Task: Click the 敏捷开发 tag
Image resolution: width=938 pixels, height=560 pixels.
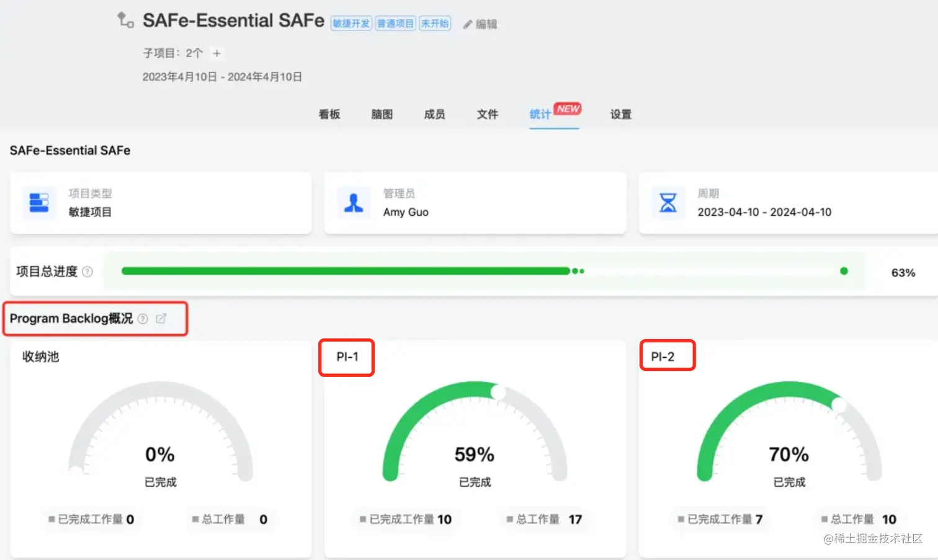Action: pyautogui.click(x=351, y=24)
